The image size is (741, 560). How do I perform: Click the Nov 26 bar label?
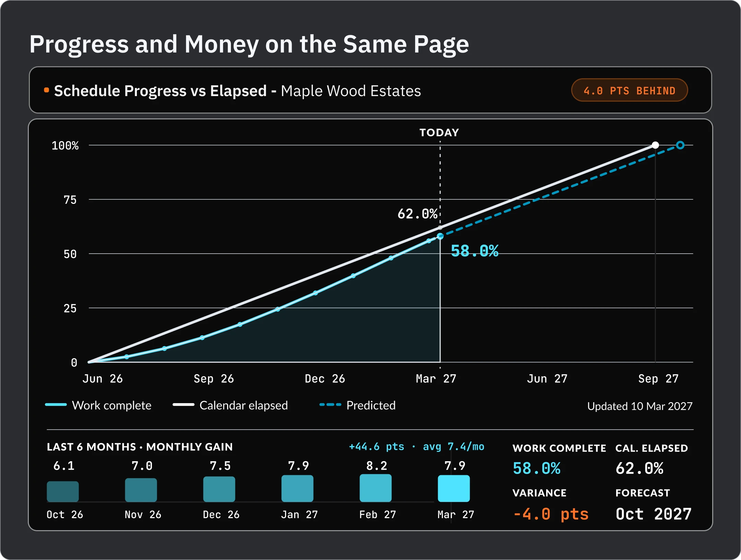(143, 514)
